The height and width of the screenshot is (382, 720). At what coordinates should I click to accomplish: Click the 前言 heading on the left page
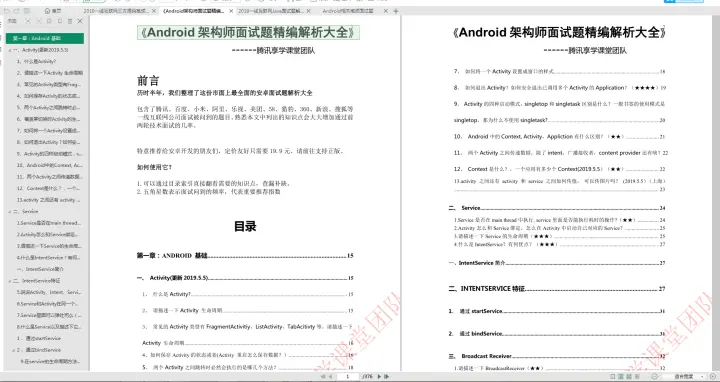[x=148, y=81]
